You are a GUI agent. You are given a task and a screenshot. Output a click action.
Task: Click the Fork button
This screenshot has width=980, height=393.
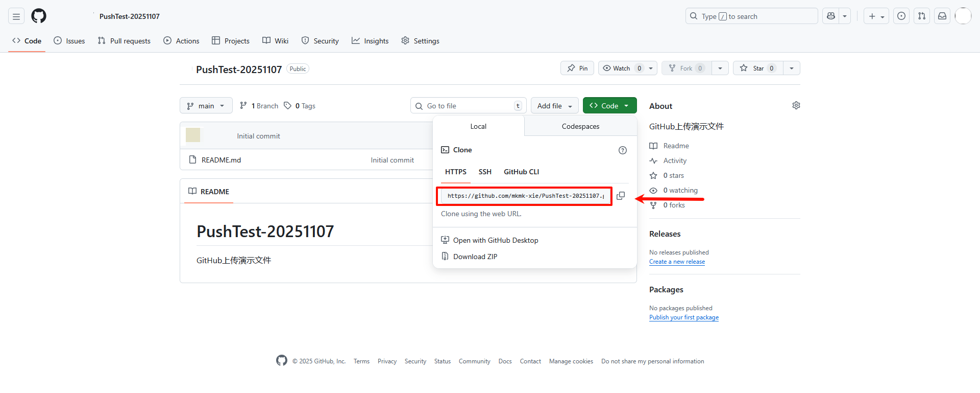[687, 68]
